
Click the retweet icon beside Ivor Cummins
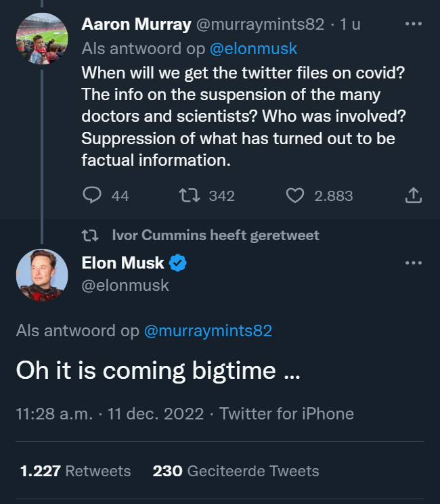pos(89,235)
